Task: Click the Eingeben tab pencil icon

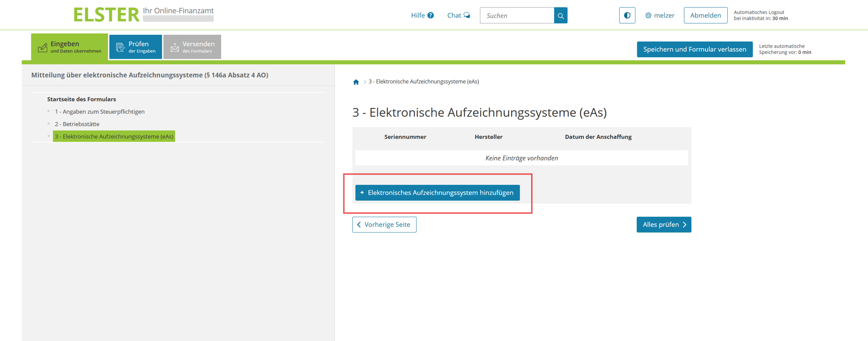Action: click(x=42, y=47)
